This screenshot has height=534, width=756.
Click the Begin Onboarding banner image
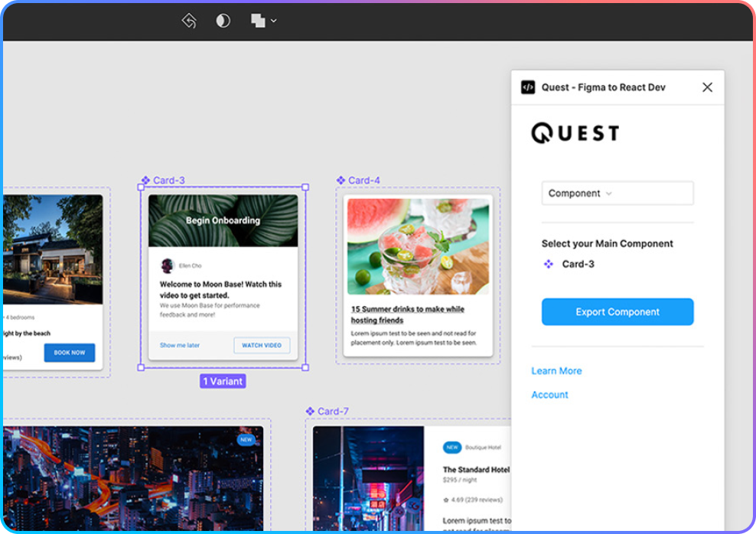coord(223,221)
